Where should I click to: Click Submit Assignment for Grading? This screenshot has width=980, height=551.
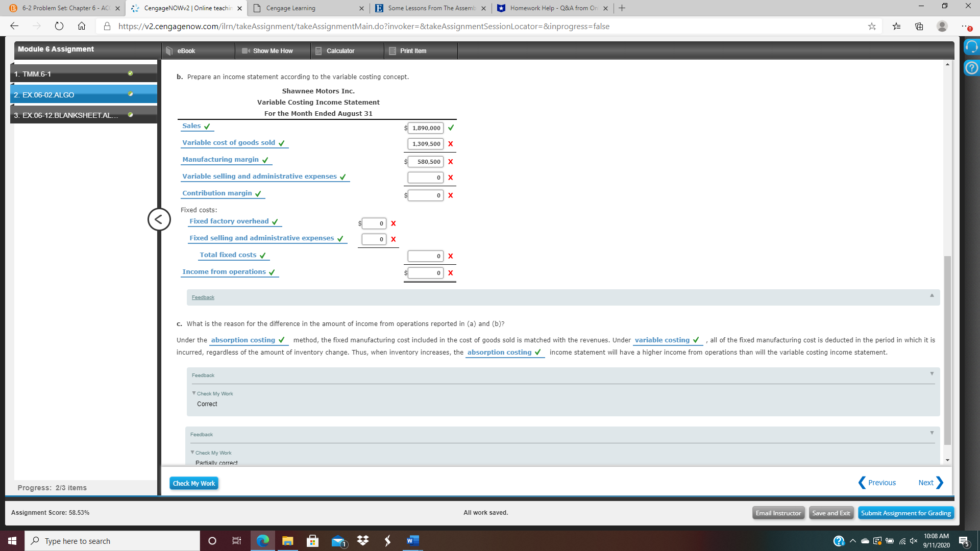click(905, 513)
